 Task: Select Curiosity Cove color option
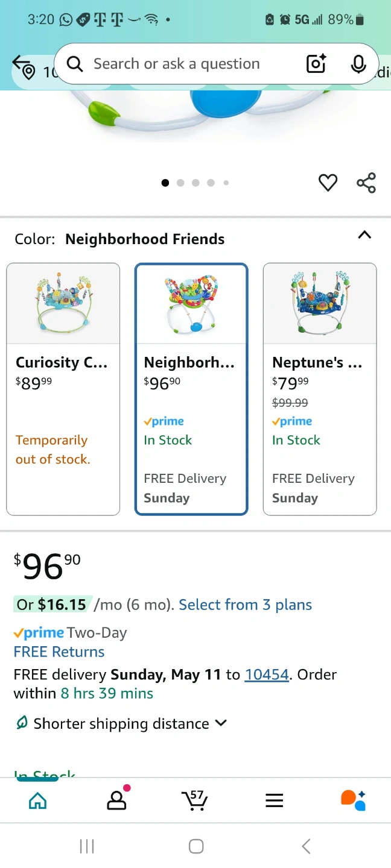coord(63,389)
